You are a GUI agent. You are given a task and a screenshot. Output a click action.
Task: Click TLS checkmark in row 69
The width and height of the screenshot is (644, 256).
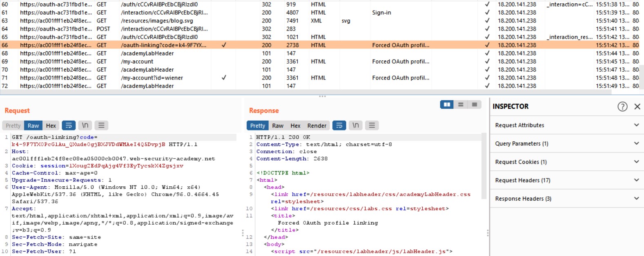tap(487, 62)
